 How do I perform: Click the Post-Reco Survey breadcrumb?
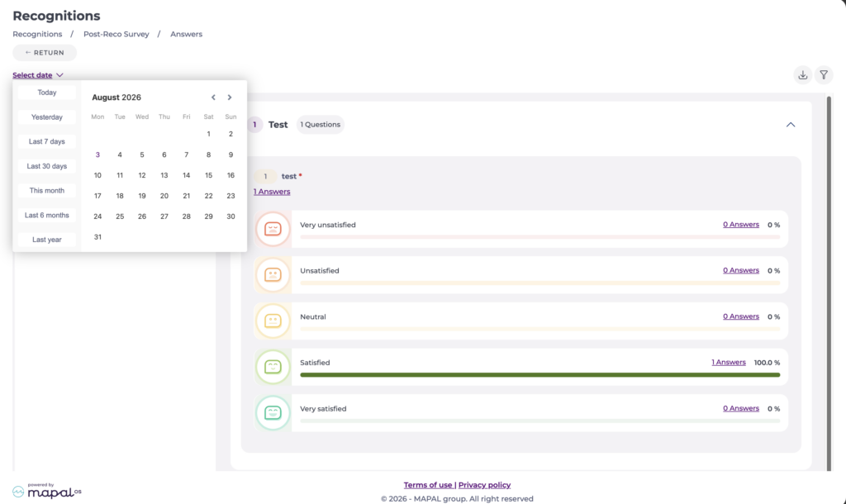coord(116,34)
